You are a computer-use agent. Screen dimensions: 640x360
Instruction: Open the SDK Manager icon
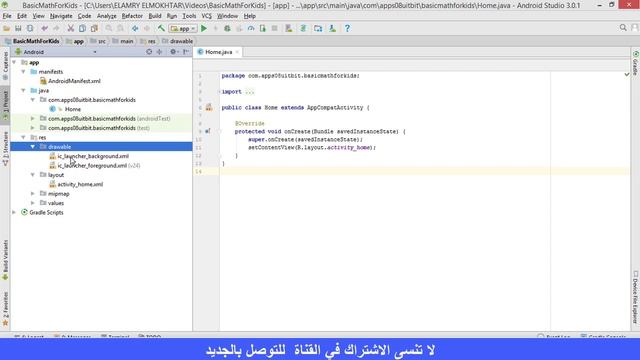332,28
